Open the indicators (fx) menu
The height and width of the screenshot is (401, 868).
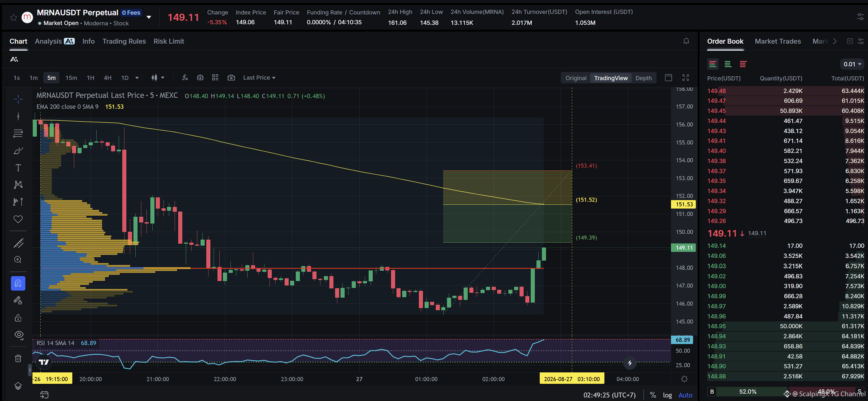(185, 77)
